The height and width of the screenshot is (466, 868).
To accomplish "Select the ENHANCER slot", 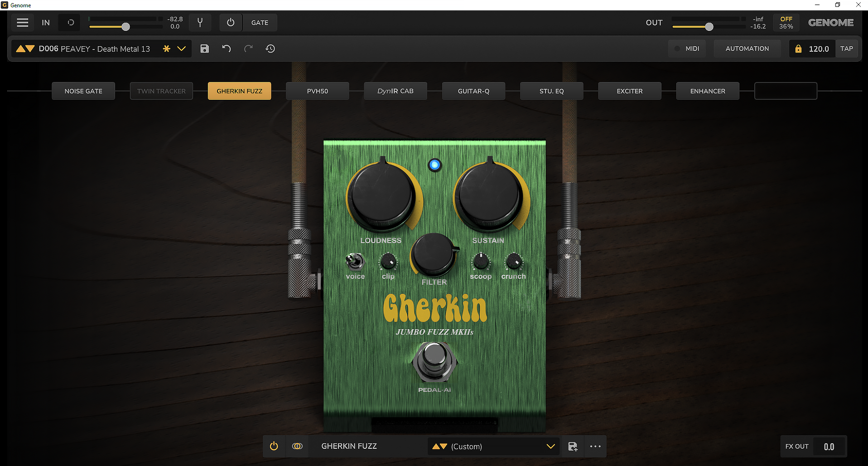I will coord(708,91).
